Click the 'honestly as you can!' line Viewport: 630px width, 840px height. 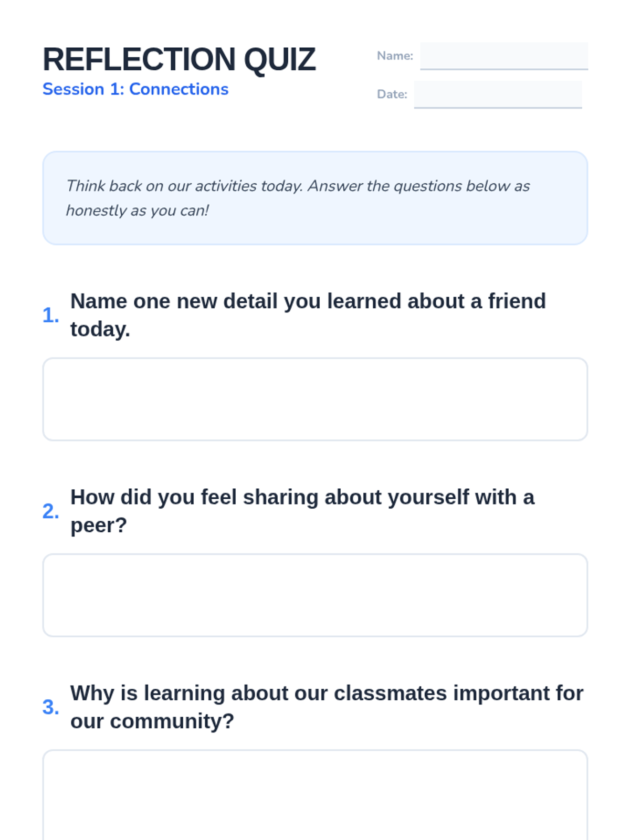137,211
